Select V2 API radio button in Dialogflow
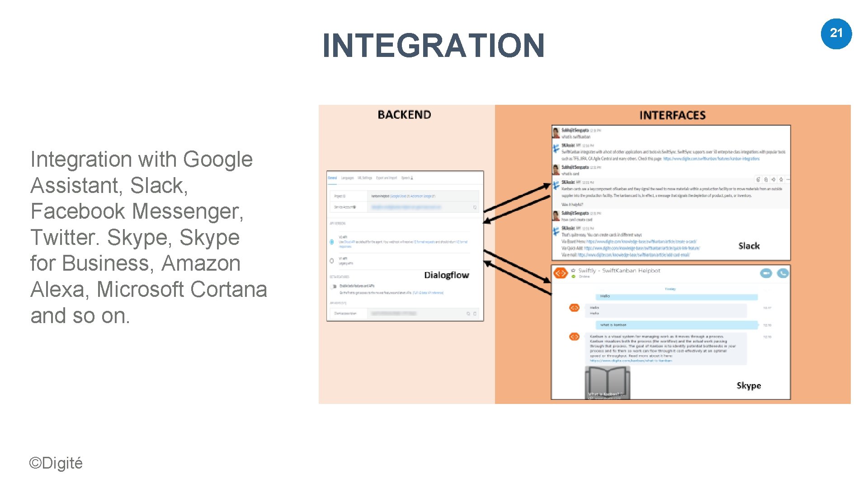 click(x=332, y=242)
